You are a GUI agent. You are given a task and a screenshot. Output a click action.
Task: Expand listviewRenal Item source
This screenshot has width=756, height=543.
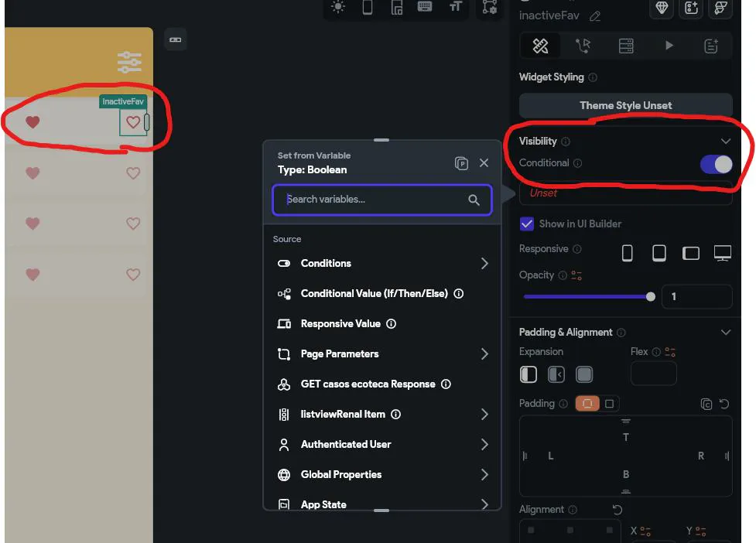[x=381, y=415]
